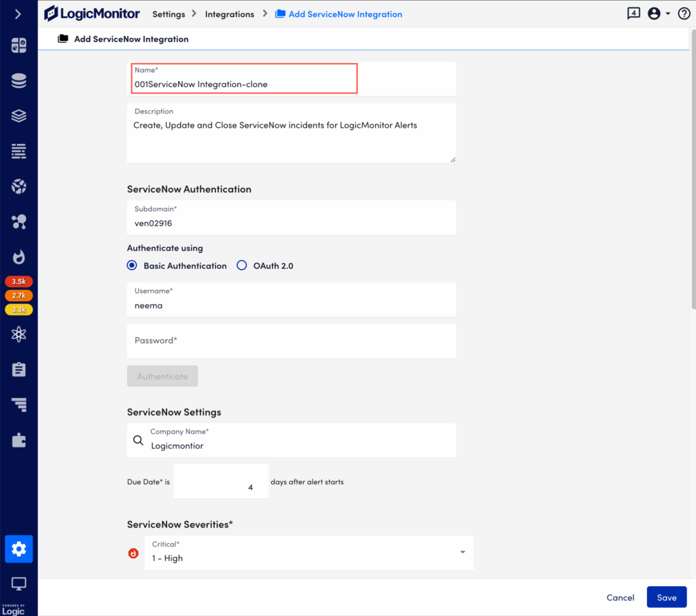
Task: Expand the left navigation sidebar chevron
Action: 18,14
